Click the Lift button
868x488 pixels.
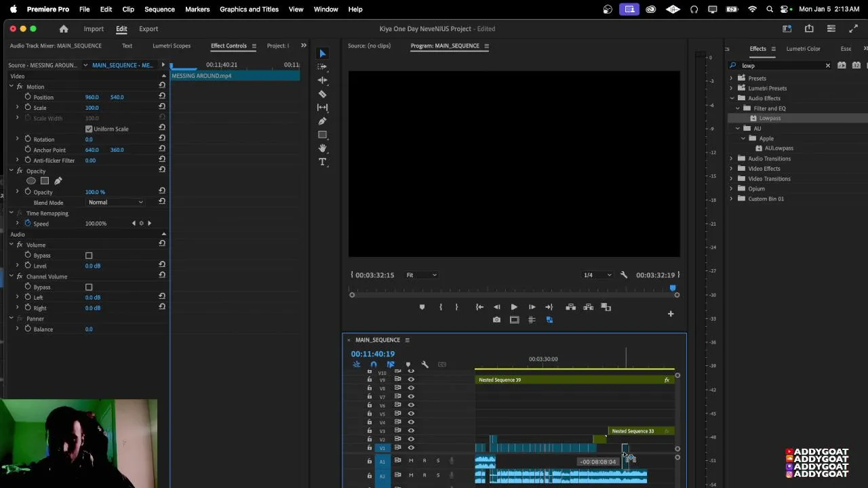(571, 307)
